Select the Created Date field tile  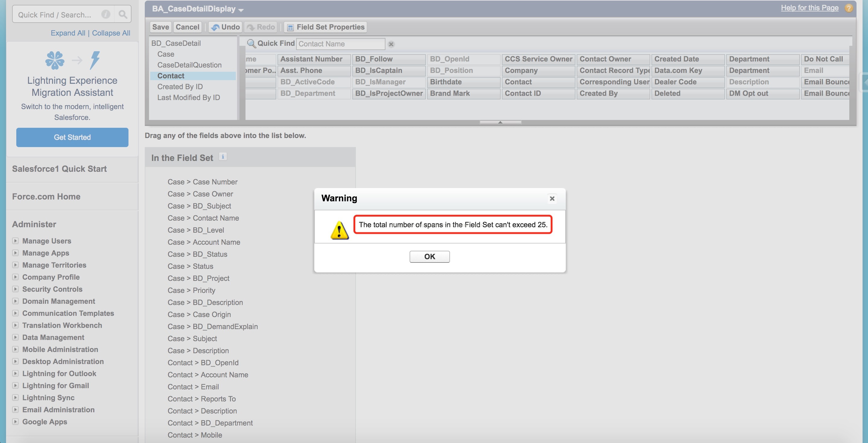[x=688, y=59]
